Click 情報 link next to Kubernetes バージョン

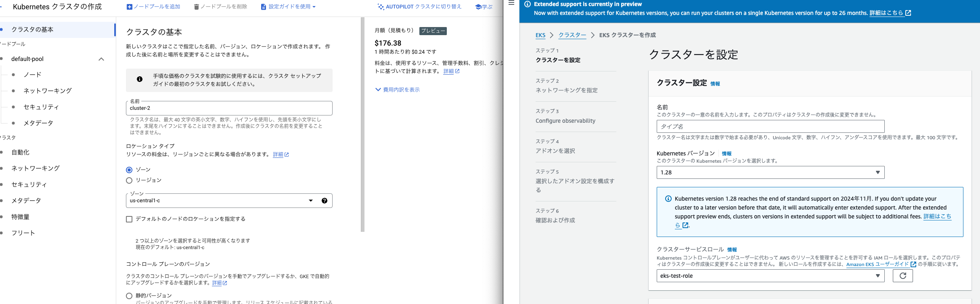click(x=727, y=154)
